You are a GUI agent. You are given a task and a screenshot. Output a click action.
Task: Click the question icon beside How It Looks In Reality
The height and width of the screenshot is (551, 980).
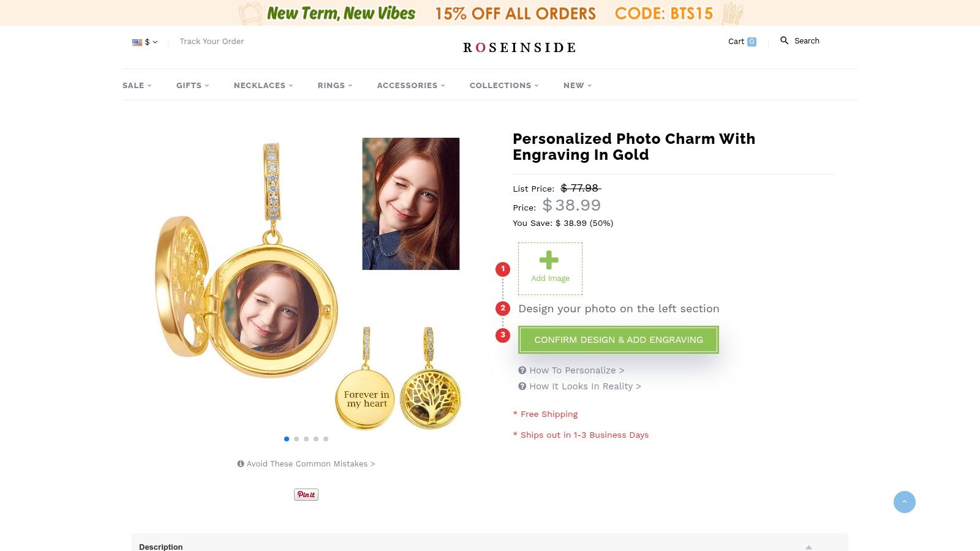[522, 386]
